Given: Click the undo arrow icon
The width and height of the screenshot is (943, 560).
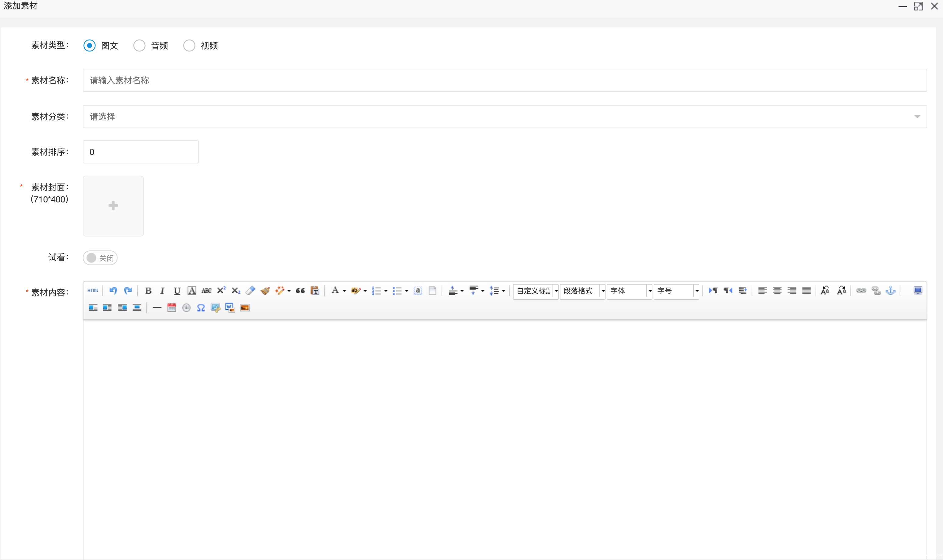Looking at the screenshot, I should point(113,291).
